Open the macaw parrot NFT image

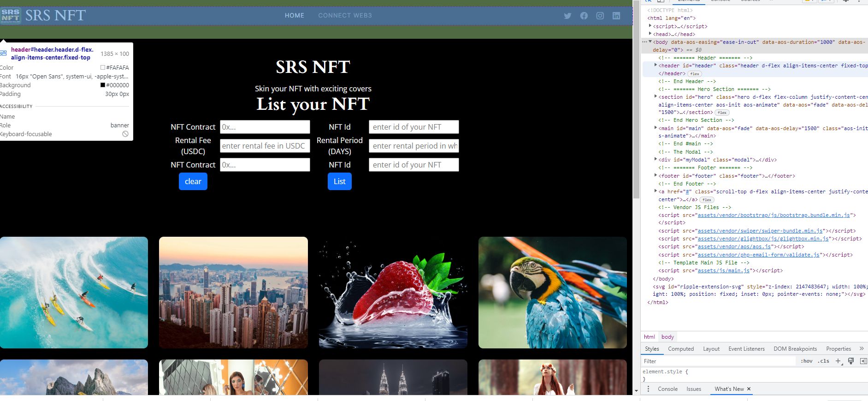[x=553, y=293]
